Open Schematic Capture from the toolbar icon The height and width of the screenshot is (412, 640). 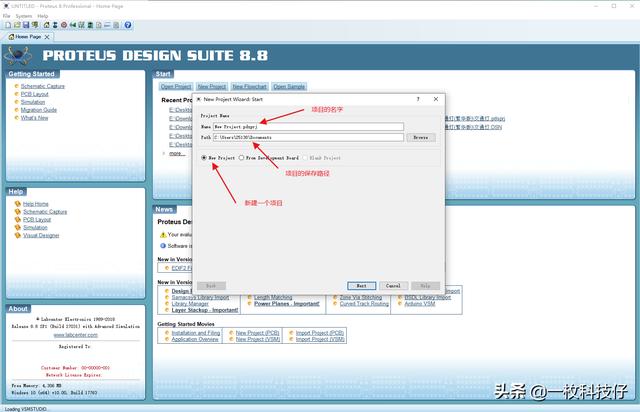tap(55, 25)
